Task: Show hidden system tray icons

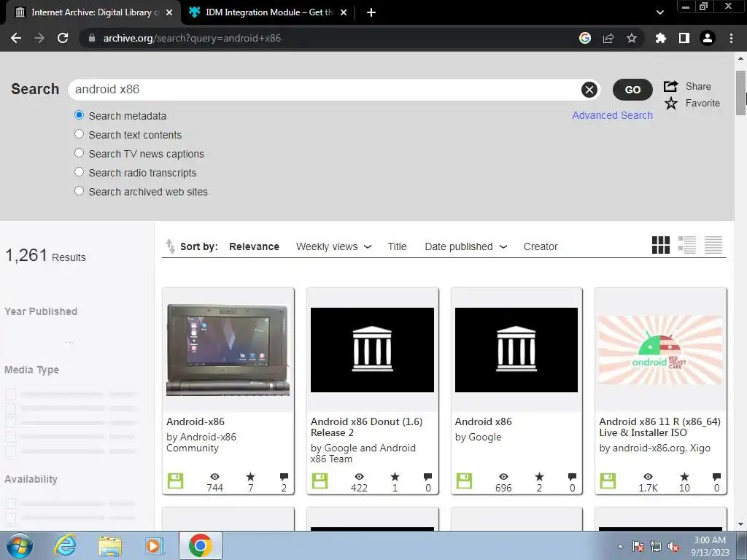Action: tap(620, 547)
